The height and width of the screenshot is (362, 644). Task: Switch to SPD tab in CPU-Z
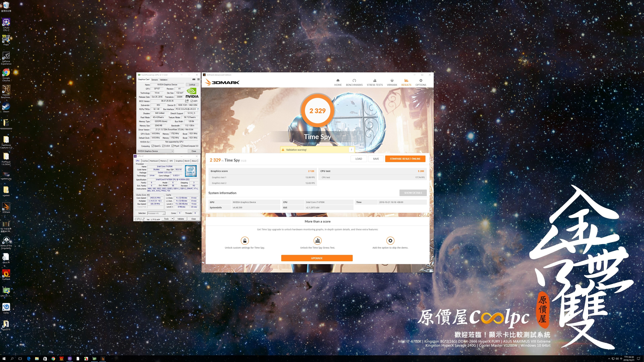click(x=171, y=161)
